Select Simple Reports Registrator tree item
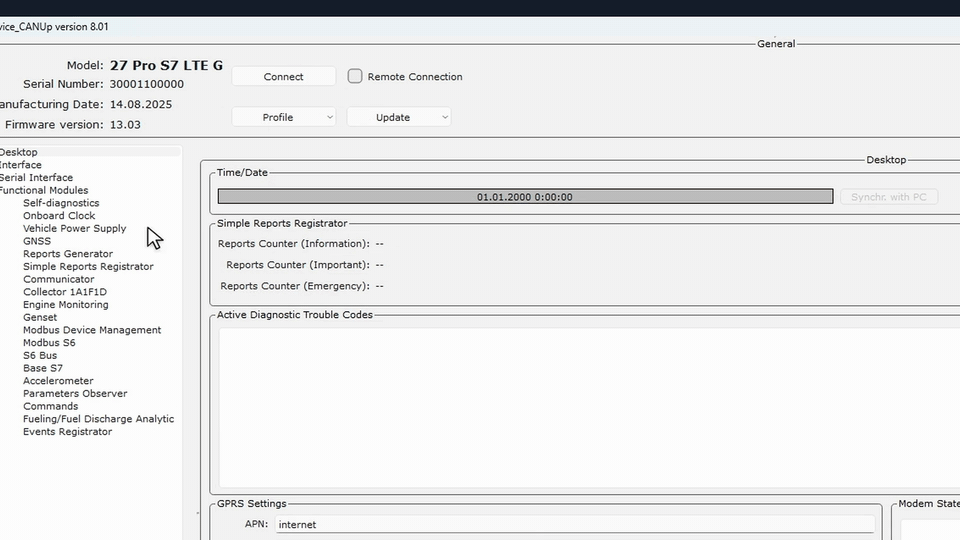This screenshot has width=960, height=540. coord(88,266)
